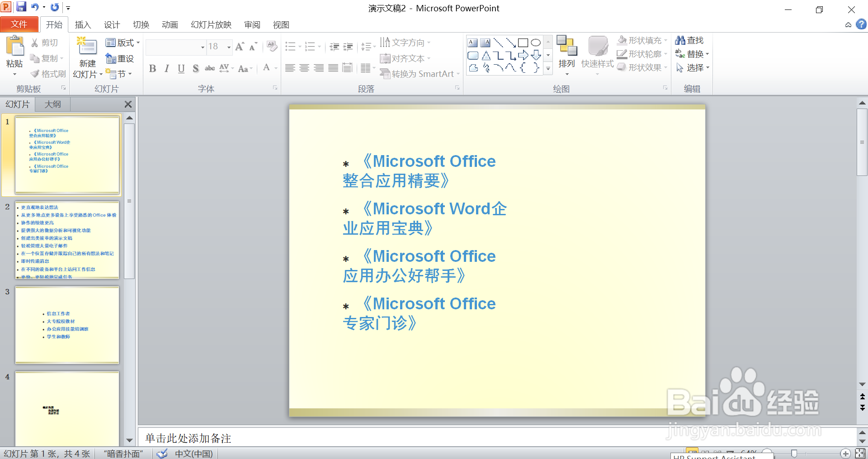868x459 pixels.
Task: Switch to Animations (动画) tab
Action: coord(170,25)
